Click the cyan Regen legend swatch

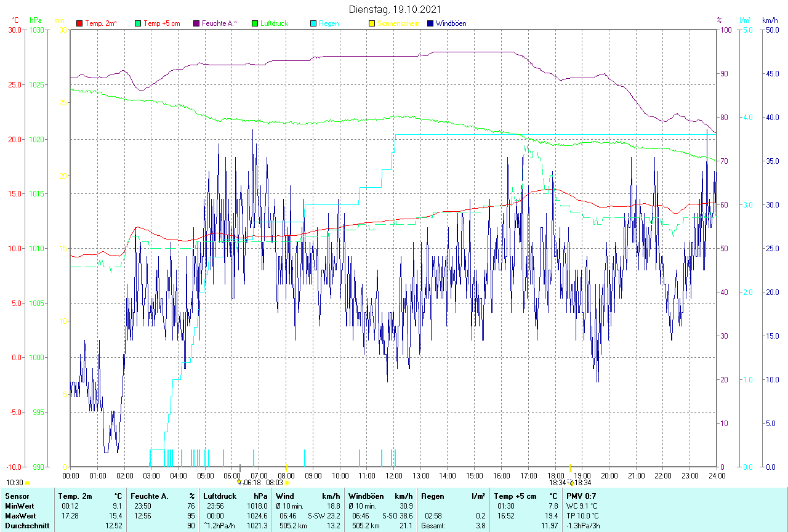click(x=313, y=23)
